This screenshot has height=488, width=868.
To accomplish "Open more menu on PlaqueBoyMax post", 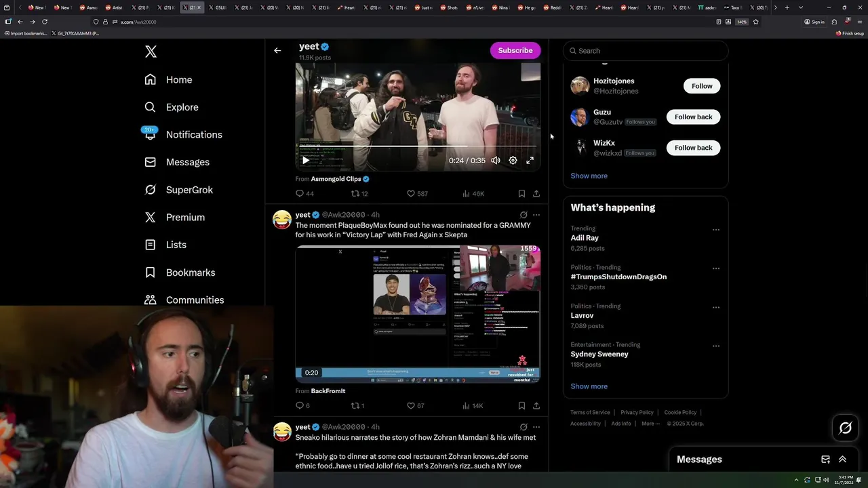I will coord(536,215).
